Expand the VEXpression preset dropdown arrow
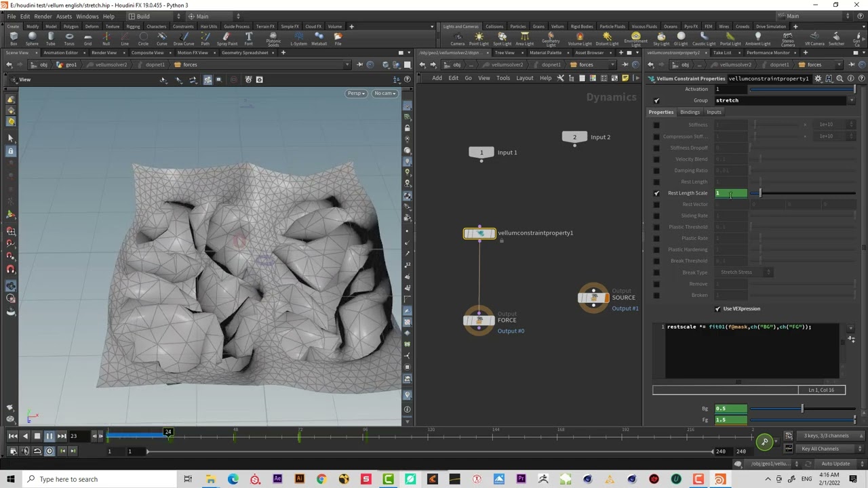Screen dimensions: 868x488 851,329
